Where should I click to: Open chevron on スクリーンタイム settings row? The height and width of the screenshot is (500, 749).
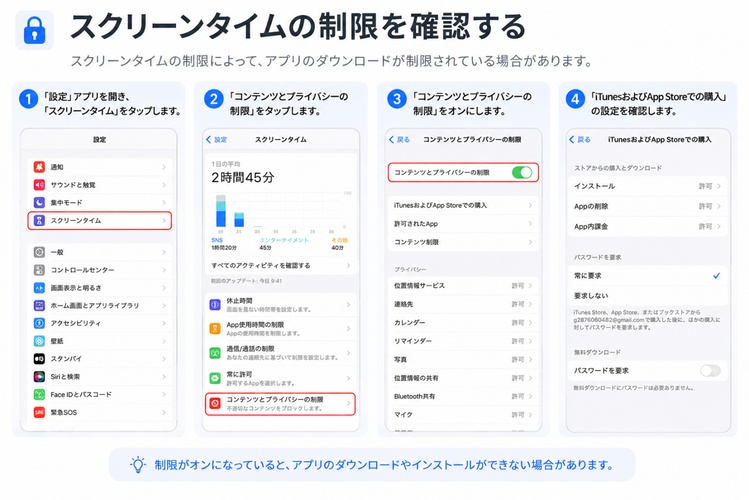pyautogui.click(x=164, y=221)
